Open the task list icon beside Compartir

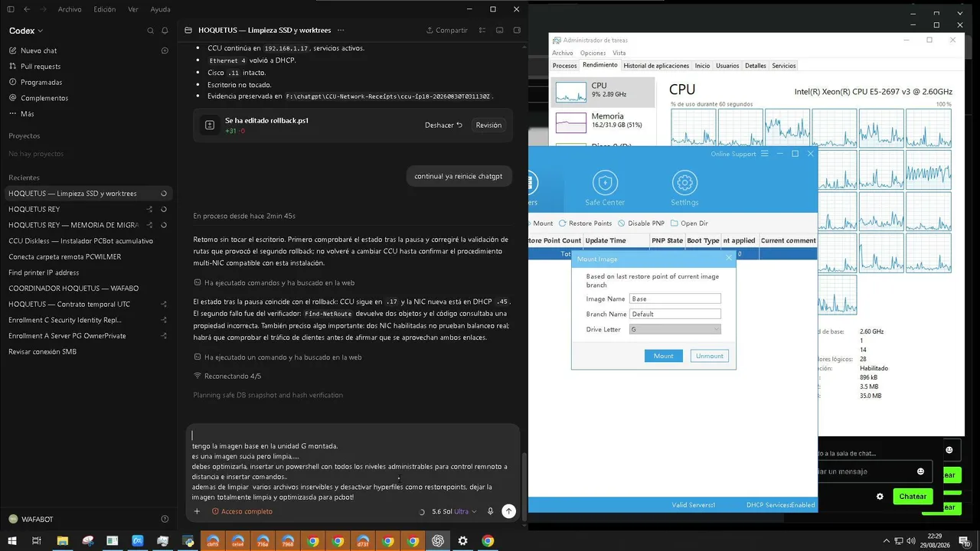pyautogui.click(x=481, y=31)
